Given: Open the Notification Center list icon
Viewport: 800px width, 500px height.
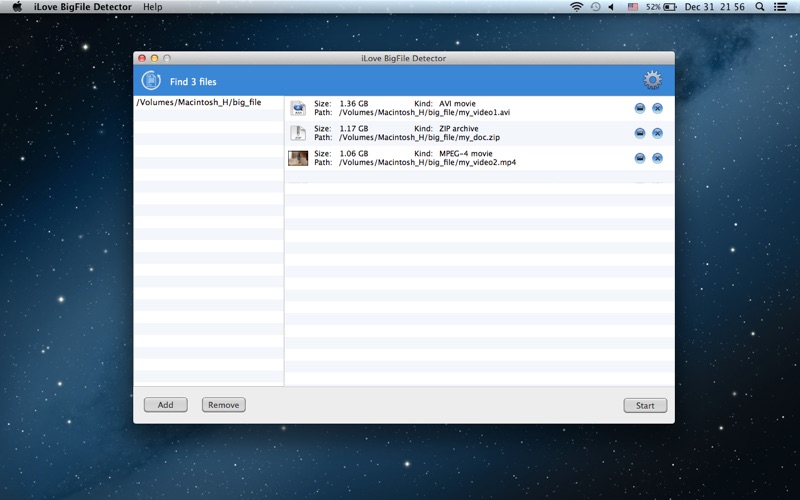Looking at the screenshot, I should coord(780,7).
